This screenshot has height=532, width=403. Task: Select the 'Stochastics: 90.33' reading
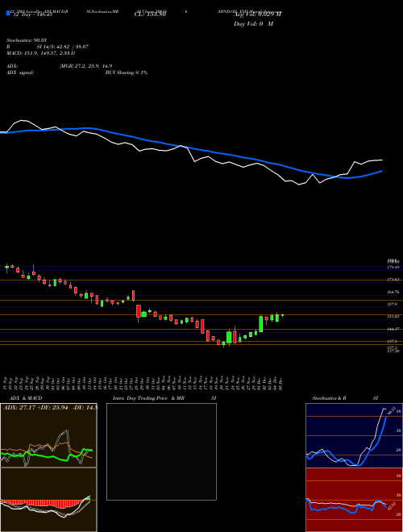coord(26,40)
